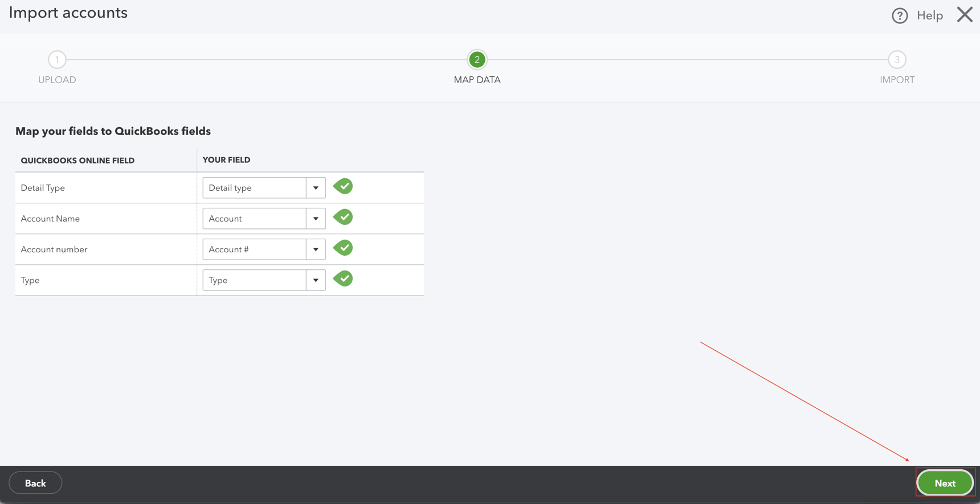Image resolution: width=980 pixels, height=504 pixels.
Task: Click the Help question mark icon
Action: 900,16
